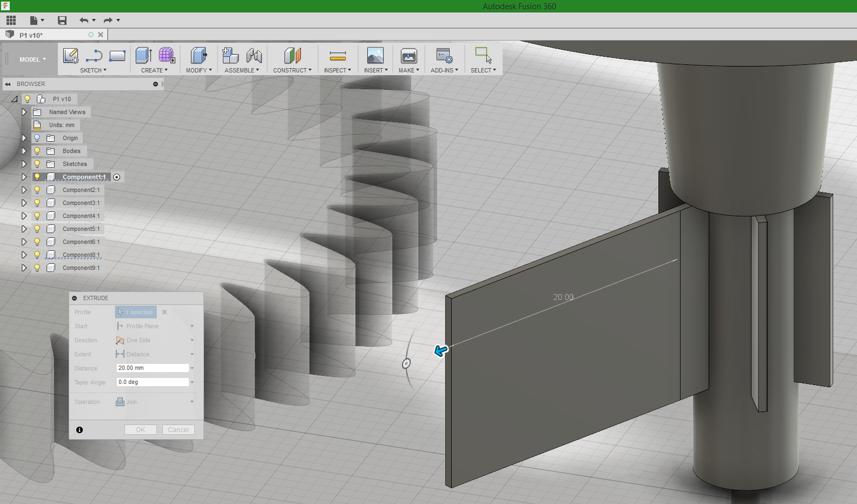Open the Direction One Side dropdown
The image size is (857, 504).
(155, 340)
